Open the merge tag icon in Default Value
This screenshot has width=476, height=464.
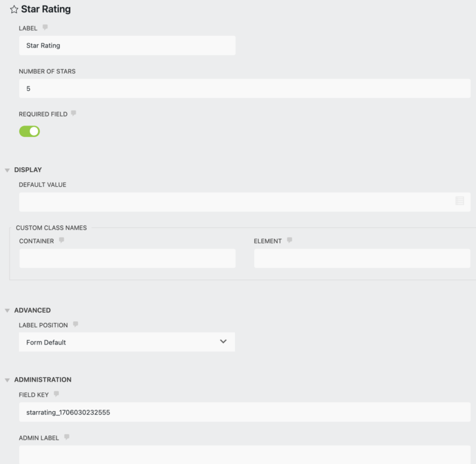tap(459, 201)
